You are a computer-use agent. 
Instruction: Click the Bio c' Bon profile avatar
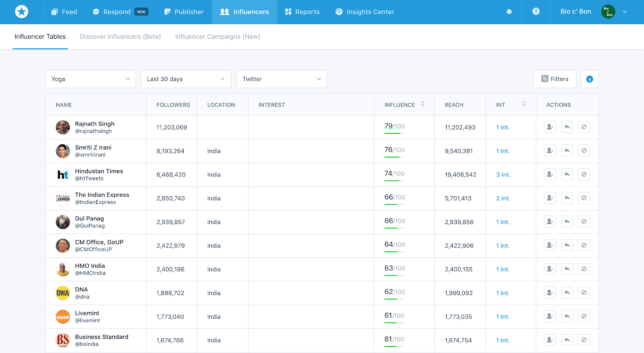[608, 12]
